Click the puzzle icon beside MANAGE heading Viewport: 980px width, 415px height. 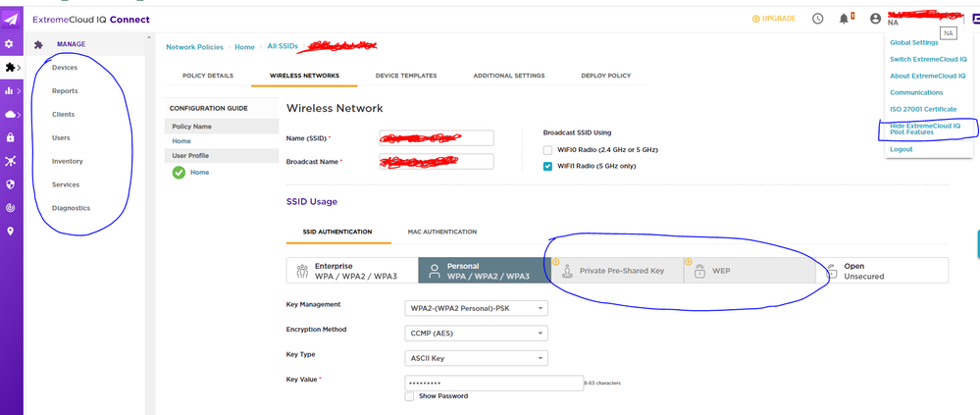(39, 45)
